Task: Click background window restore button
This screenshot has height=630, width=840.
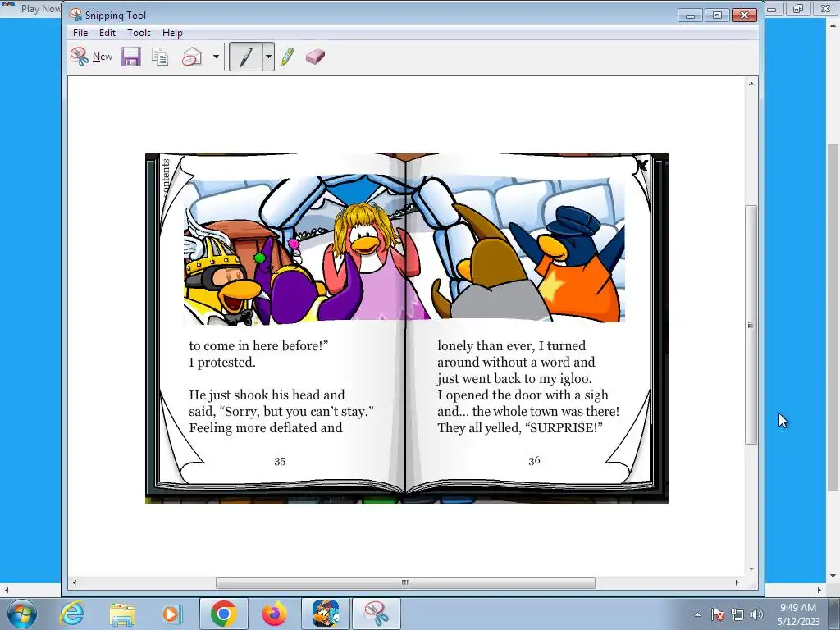Action: pyautogui.click(x=798, y=8)
